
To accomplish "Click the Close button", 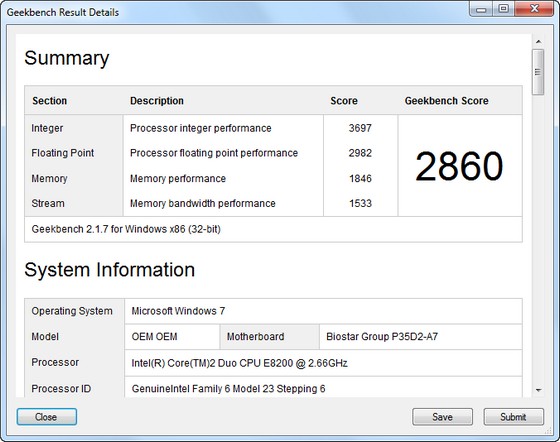I will pyautogui.click(x=47, y=417).
